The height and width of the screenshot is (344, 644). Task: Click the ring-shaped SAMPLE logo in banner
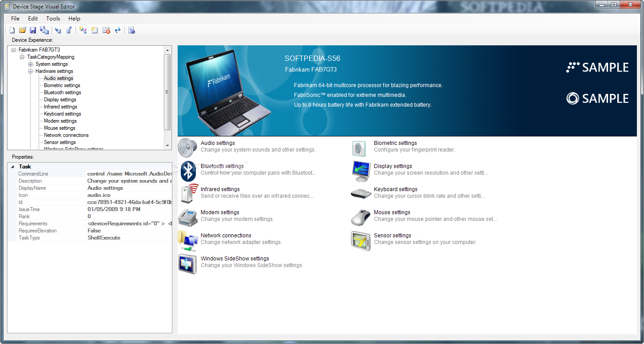coord(597,98)
